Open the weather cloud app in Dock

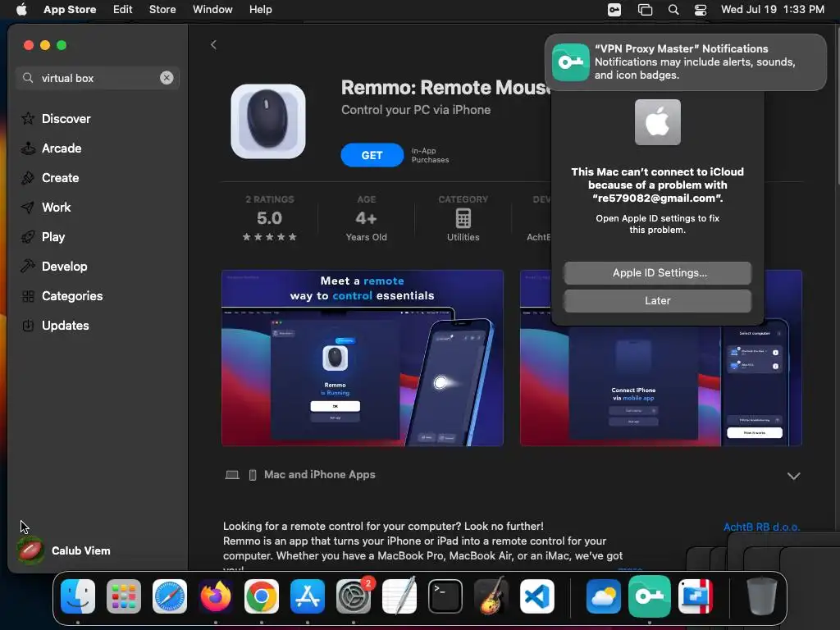(603, 596)
